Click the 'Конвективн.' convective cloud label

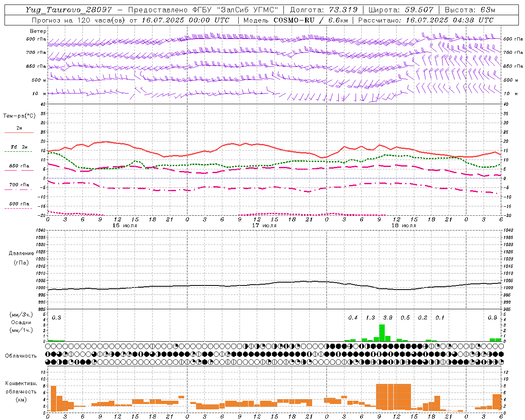[21, 383]
